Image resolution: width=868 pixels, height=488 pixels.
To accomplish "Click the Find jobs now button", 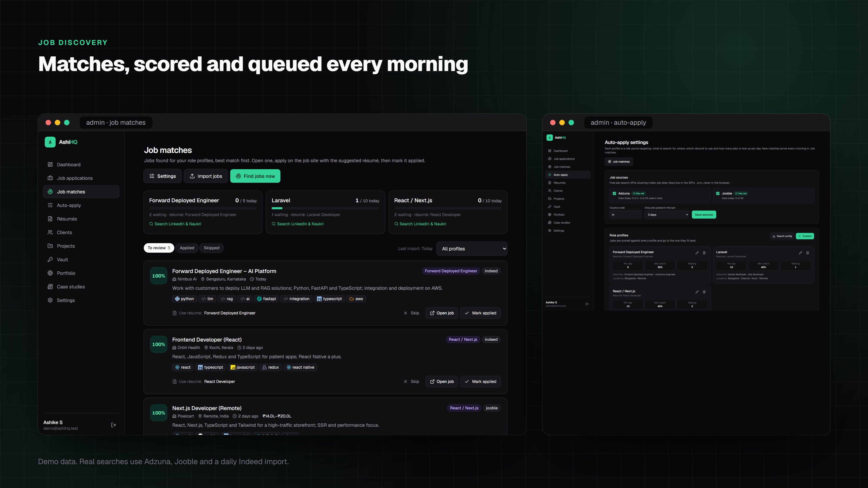I will coord(255,176).
